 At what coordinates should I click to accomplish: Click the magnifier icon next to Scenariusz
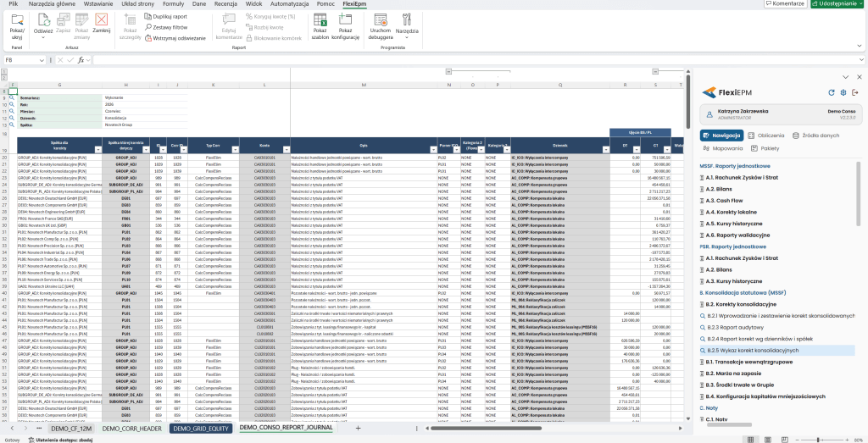(x=12, y=97)
